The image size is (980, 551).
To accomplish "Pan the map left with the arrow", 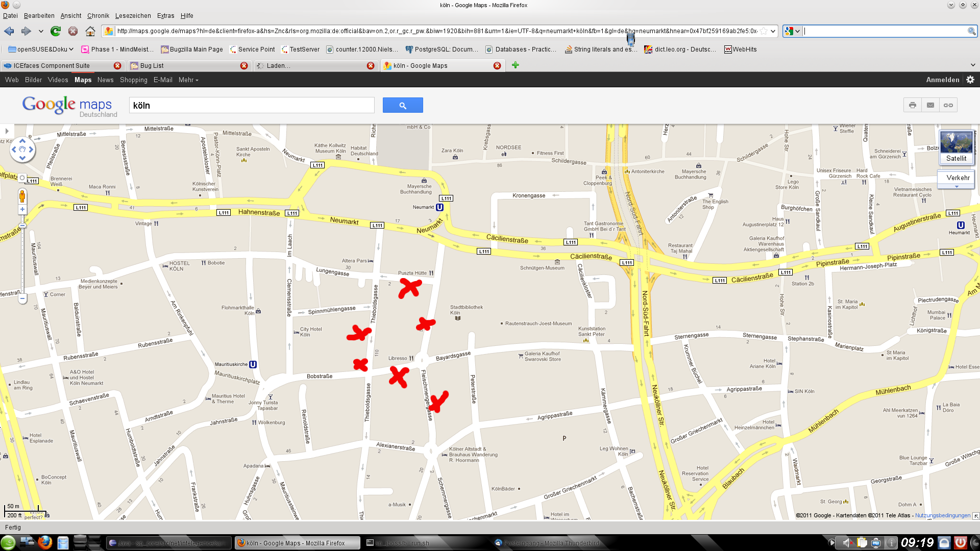I will click(14, 149).
